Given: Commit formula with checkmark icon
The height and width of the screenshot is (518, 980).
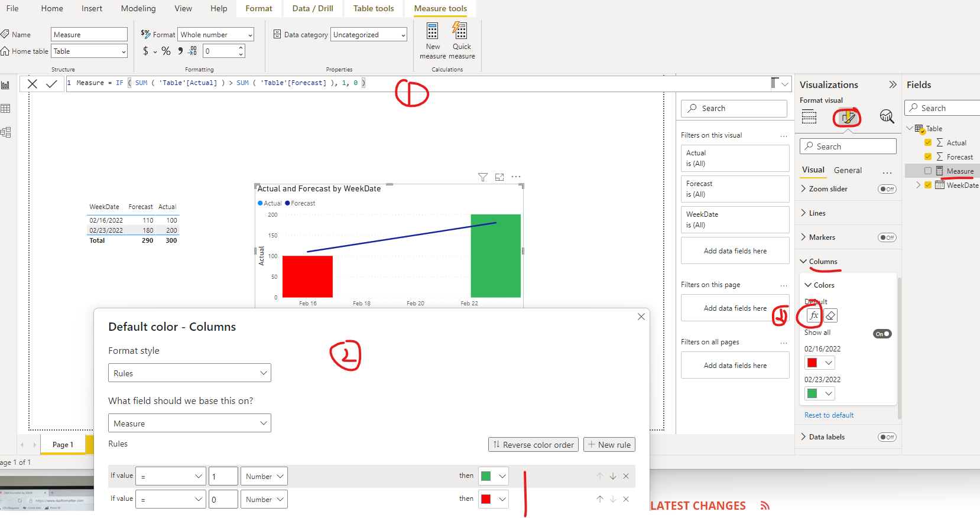Looking at the screenshot, I should pos(51,84).
